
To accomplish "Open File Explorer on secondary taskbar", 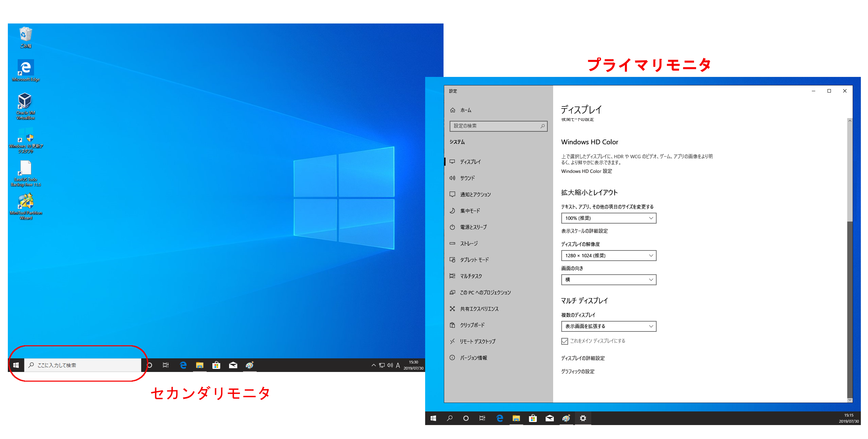I will 199,365.
